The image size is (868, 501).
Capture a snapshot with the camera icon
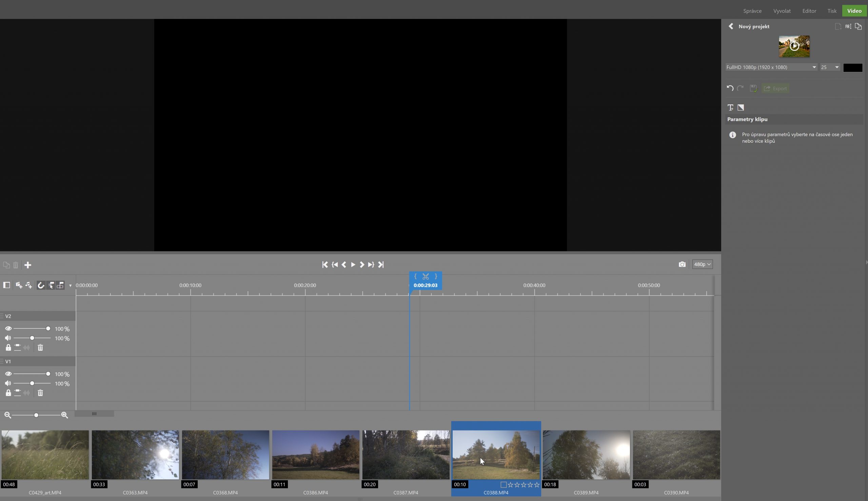pos(682,264)
